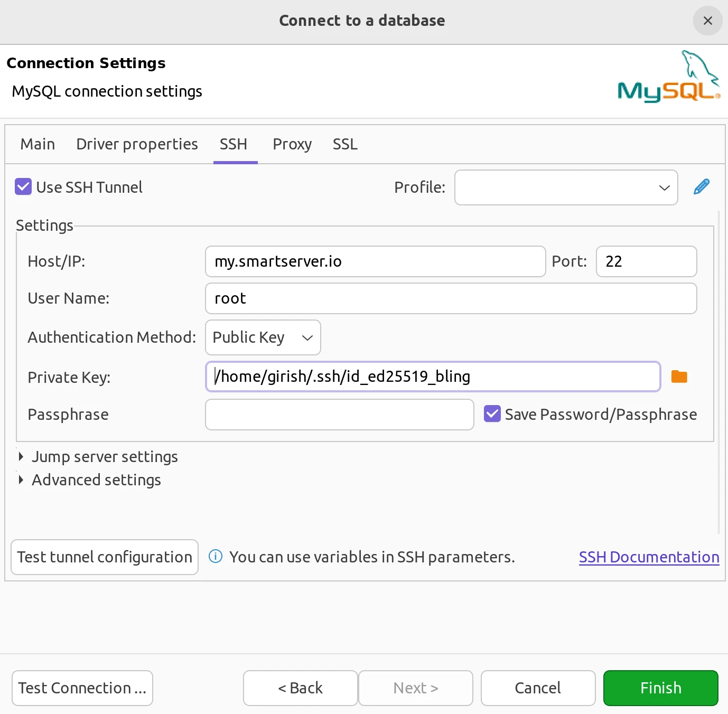Image resolution: width=728 pixels, height=714 pixels.
Task: Browse for a private key file
Action: point(679,376)
